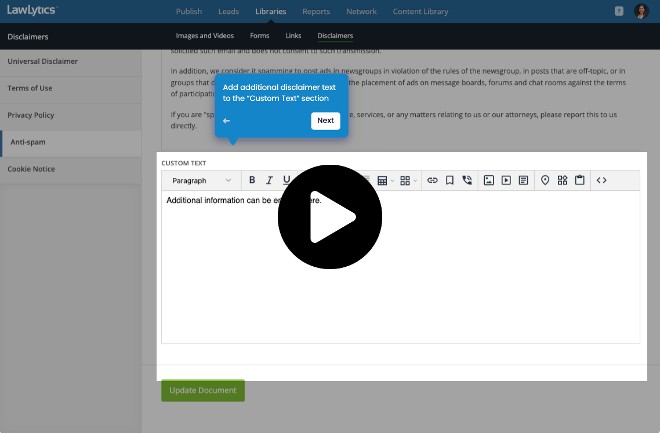Click the clipboard paste icon
Image resolution: width=660 pixels, height=433 pixels.
point(580,180)
